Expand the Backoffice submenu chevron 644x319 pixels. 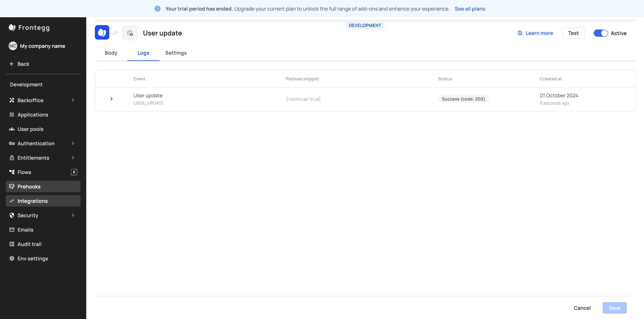(x=73, y=100)
